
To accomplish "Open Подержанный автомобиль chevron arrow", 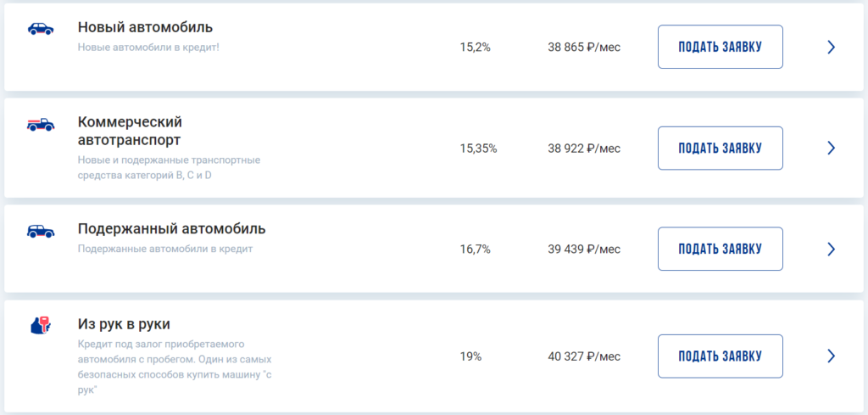I will pyautogui.click(x=831, y=249).
